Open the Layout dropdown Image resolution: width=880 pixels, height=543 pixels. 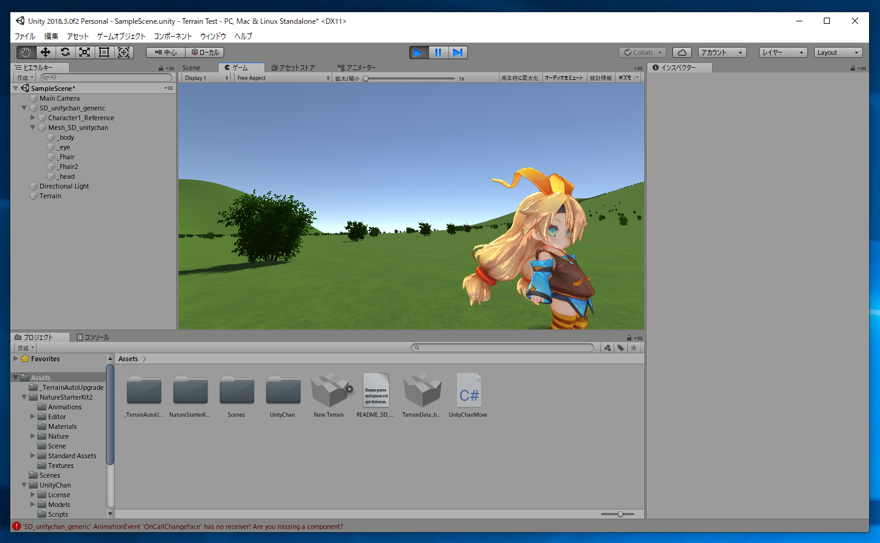pos(838,52)
